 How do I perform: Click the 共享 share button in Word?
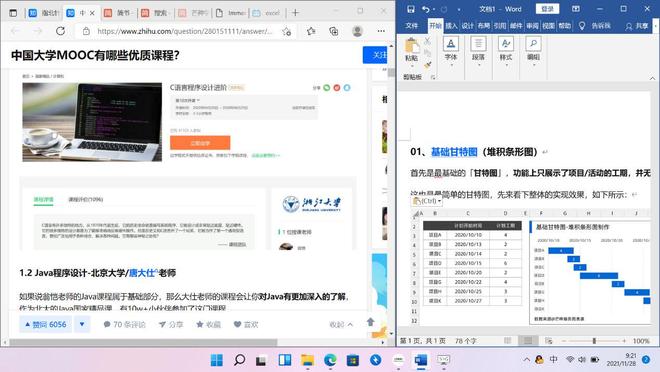coord(637,26)
